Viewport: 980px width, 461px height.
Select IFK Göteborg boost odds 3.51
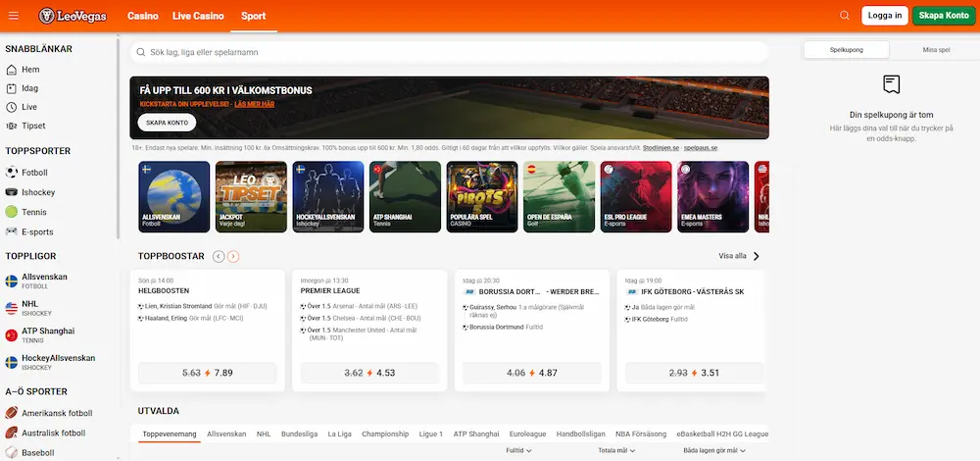(x=695, y=373)
